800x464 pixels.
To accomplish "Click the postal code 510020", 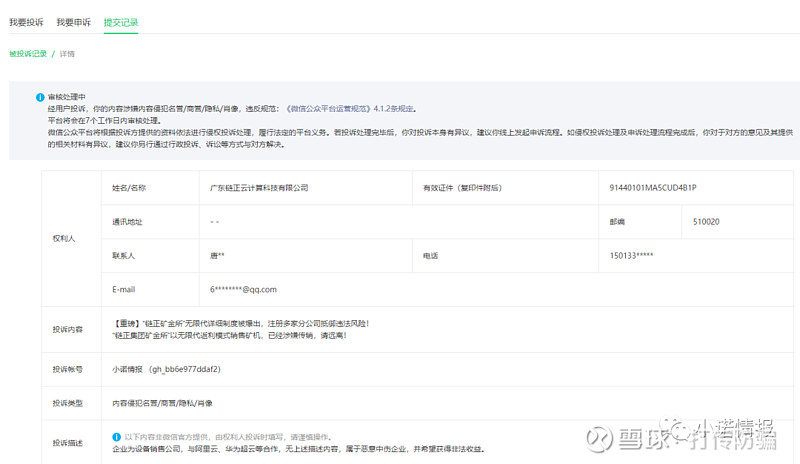I will (706, 222).
